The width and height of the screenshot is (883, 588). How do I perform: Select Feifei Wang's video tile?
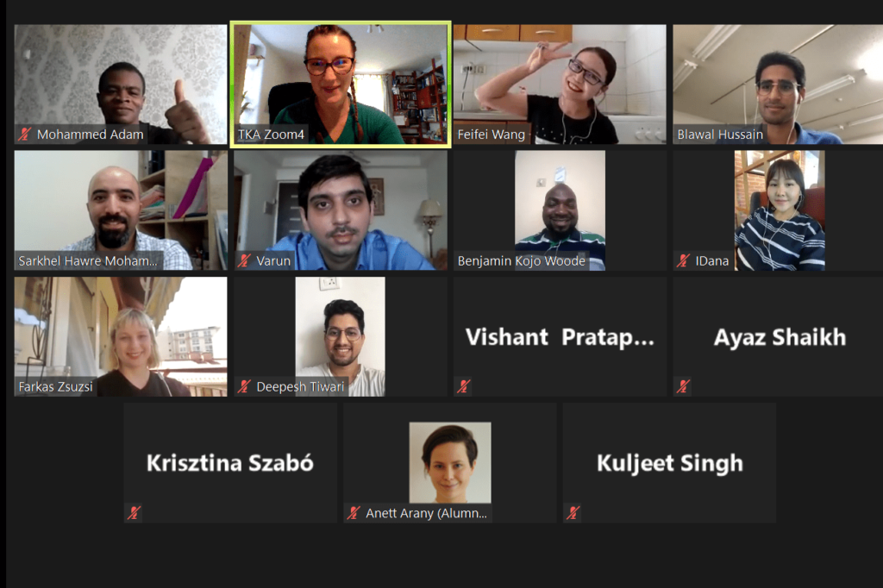click(x=560, y=84)
